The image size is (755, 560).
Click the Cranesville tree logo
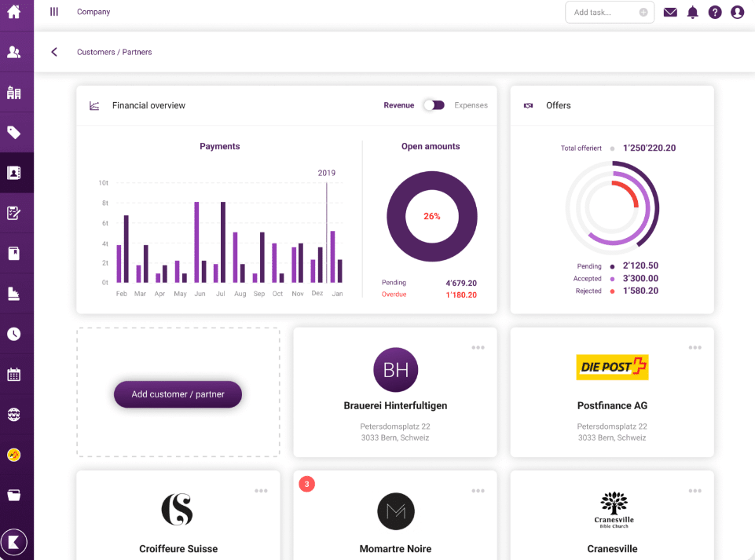click(x=614, y=510)
